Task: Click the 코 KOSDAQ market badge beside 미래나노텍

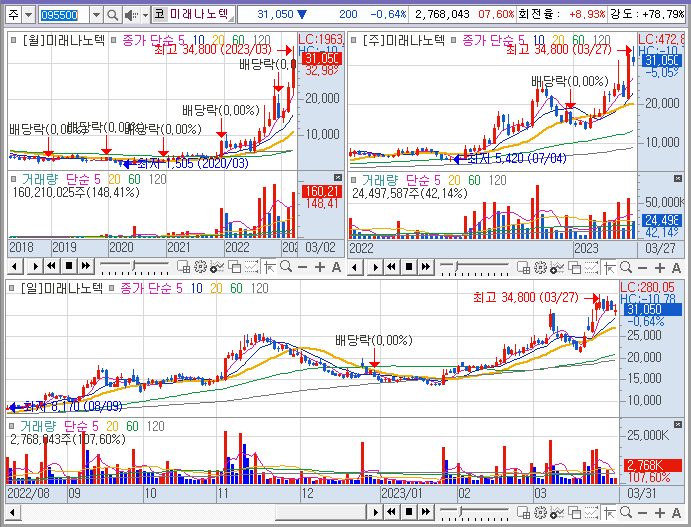Action: click(159, 15)
